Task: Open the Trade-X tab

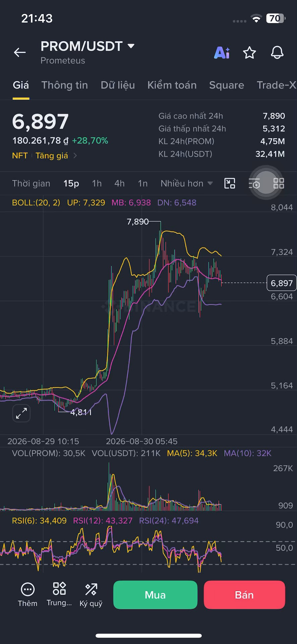Action: [277, 85]
